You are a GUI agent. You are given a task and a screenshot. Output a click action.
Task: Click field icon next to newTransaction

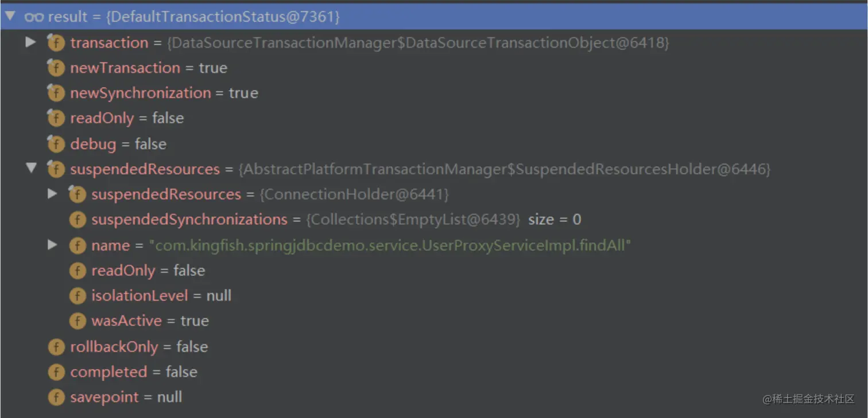pyautogui.click(x=56, y=68)
